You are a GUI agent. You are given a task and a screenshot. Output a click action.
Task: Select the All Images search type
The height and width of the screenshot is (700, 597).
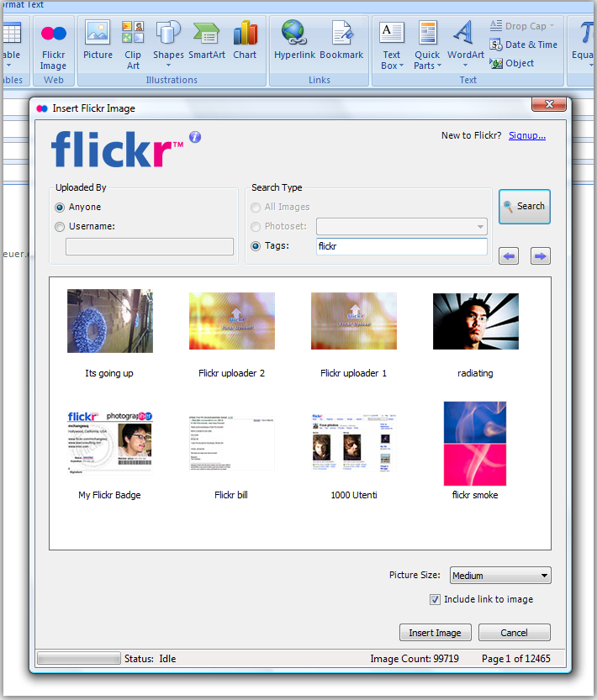pos(256,208)
